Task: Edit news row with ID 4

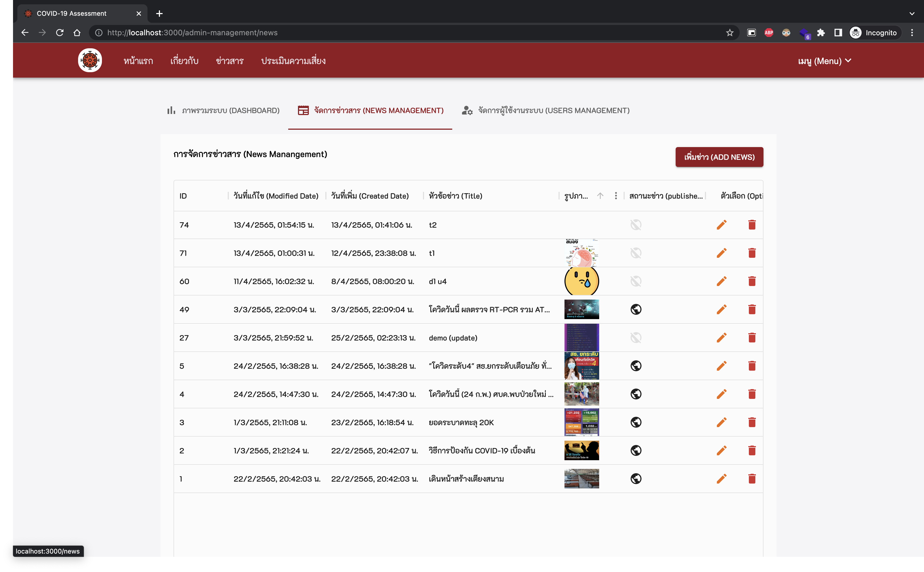Action: tap(721, 394)
